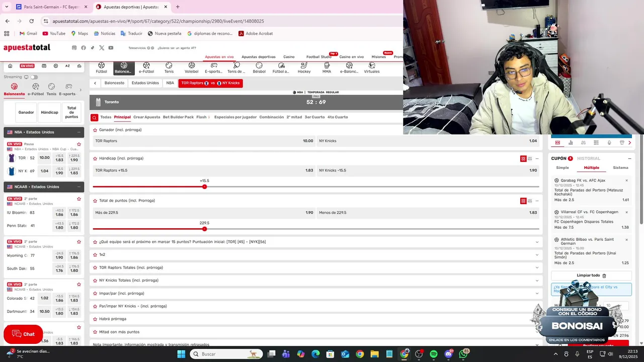Image resolution: width=644 pixels, height=362 pixels.
Task: Open the jersey lineup icon in match panel
Action: (x=622, y=143)
